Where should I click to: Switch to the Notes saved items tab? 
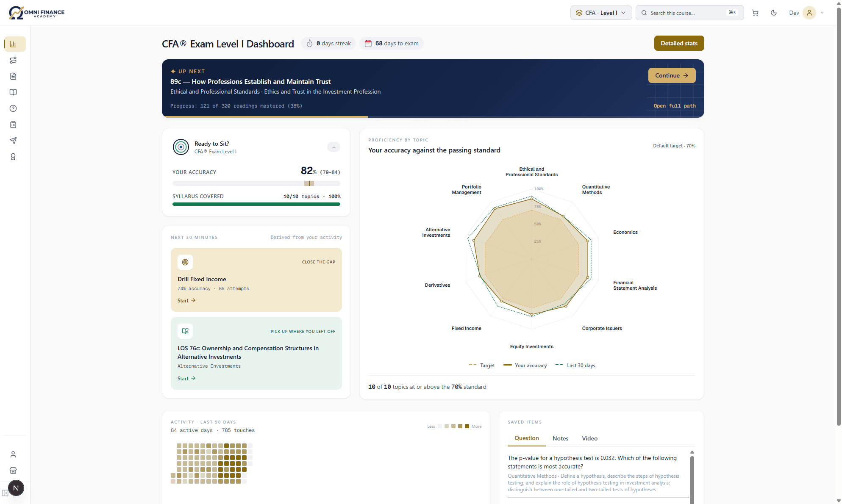[560, 438]
